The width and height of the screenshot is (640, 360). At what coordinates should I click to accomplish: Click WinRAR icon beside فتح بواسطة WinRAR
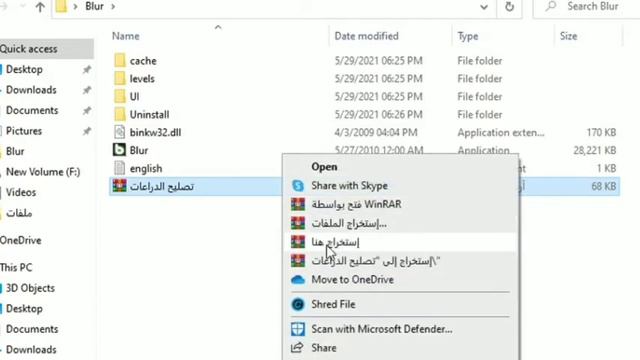click(298, 204)
